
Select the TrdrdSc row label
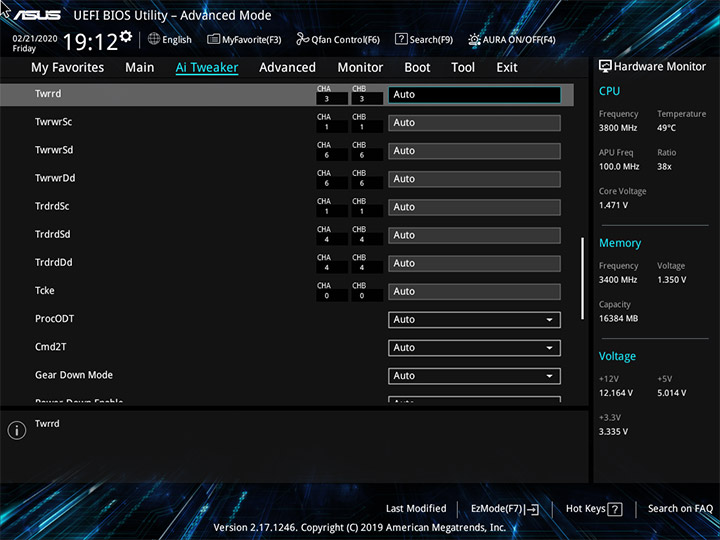(x=52, y=206)
